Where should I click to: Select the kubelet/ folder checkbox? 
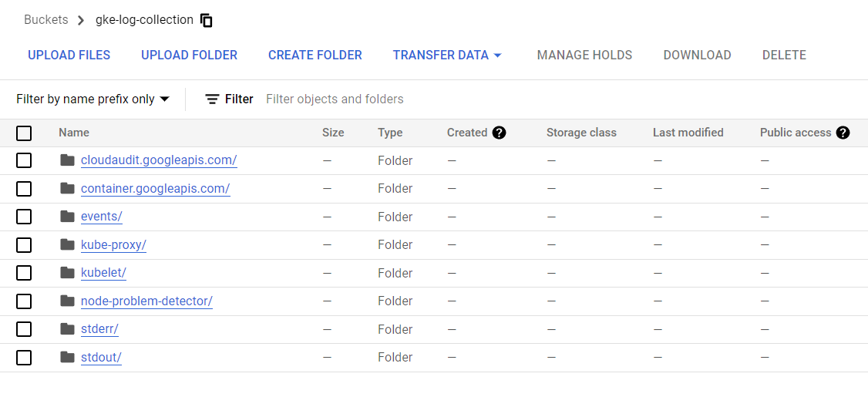coord(24,273)
